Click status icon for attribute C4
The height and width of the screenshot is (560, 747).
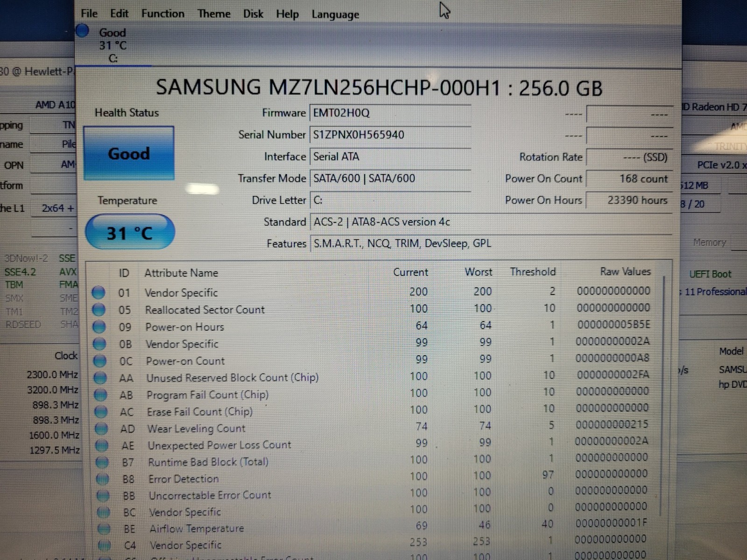[105, 545]
